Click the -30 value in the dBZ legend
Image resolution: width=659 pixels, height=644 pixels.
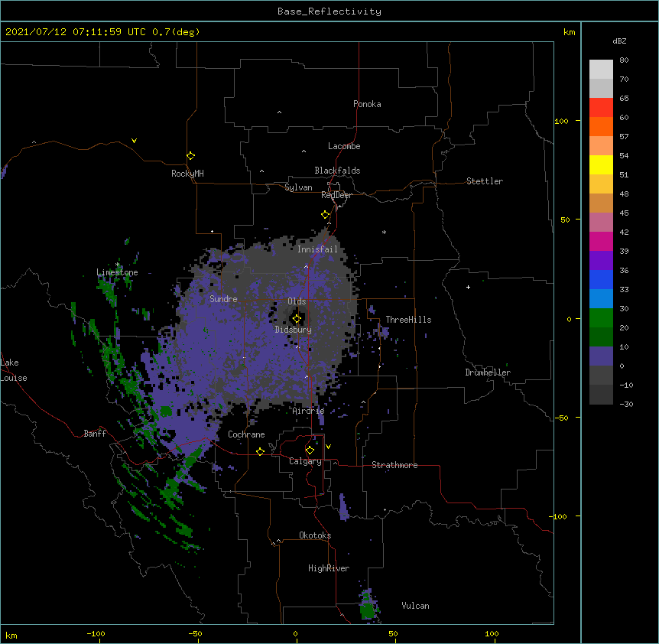pos(626,404)
